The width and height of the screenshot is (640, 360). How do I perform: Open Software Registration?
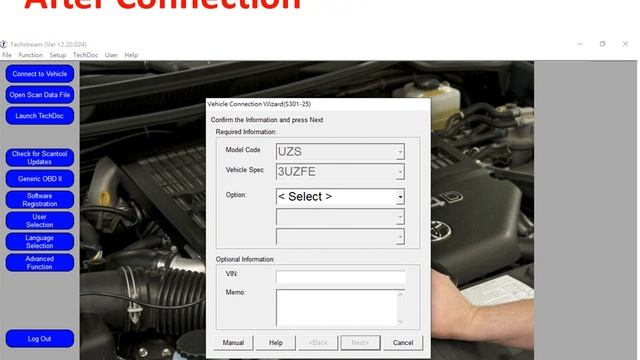tap(40, 200)
